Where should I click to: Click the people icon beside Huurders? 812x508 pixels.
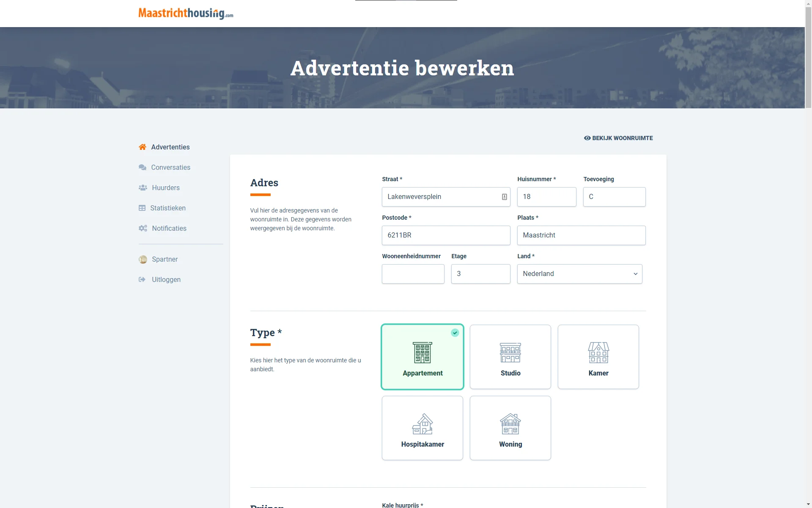(143, 188)
